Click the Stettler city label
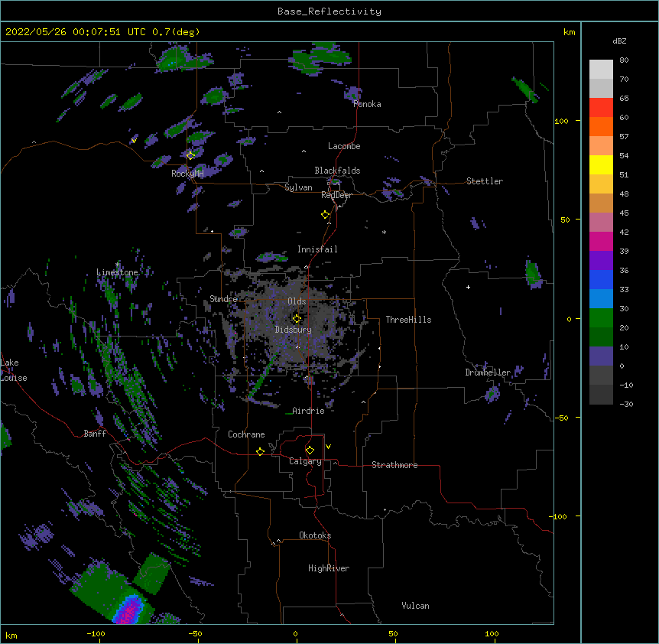The height and width of the screenshot is (644, 659). pyautogui.click(x=485, y=181)
